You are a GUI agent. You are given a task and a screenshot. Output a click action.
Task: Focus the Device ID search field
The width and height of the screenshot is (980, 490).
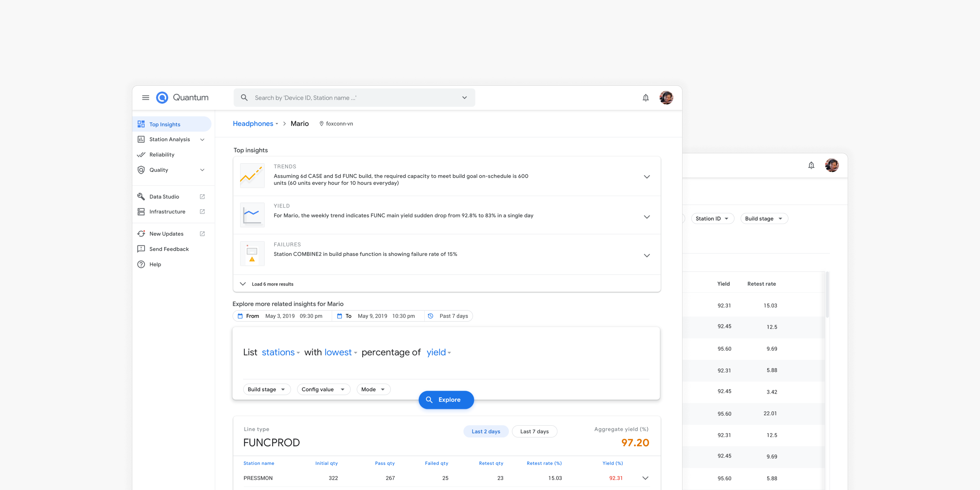[x=354, y=98]
